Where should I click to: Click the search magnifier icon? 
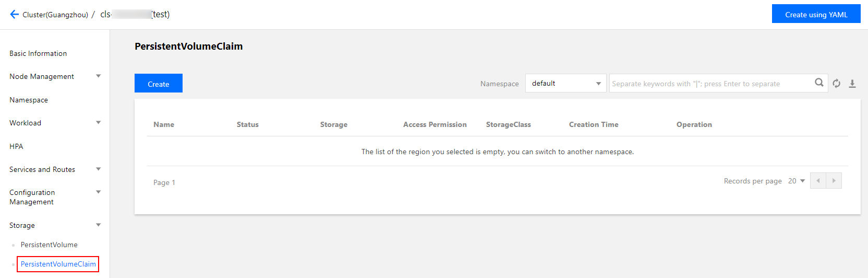[819, 83]
